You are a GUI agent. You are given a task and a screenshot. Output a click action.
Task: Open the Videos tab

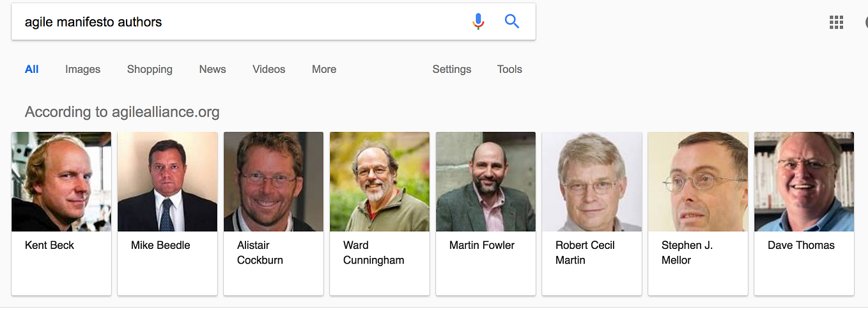tap(268, 69)
